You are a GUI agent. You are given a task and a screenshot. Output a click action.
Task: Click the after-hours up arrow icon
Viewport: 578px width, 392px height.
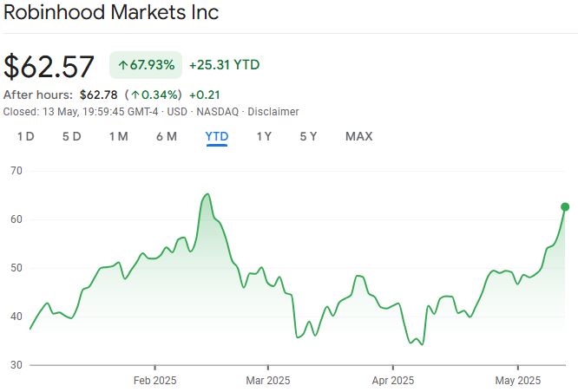point(135,95)
